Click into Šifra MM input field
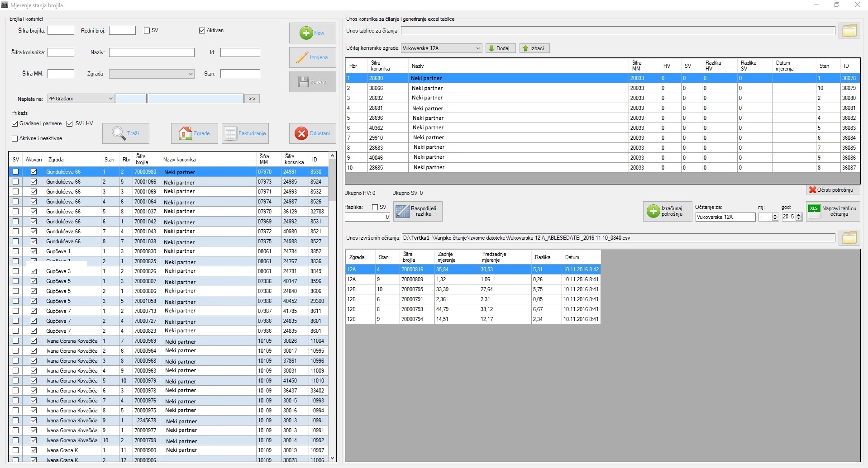This screenshot has width=868, height=468. [61, 74]
